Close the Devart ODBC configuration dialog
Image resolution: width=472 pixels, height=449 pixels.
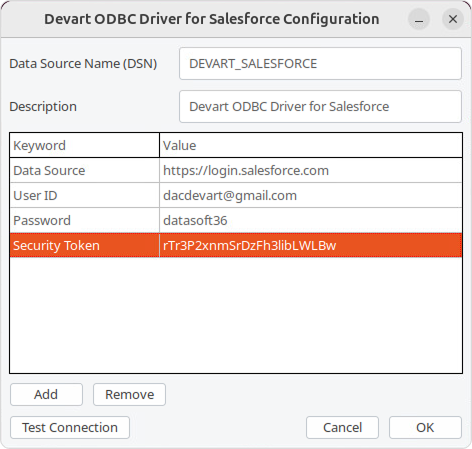(x=453, y=19)
